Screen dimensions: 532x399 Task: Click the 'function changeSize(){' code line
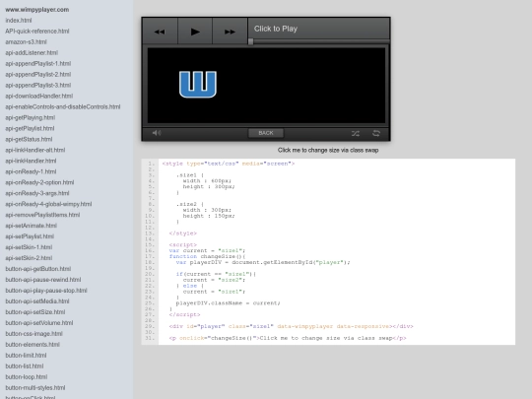(207, 256)
